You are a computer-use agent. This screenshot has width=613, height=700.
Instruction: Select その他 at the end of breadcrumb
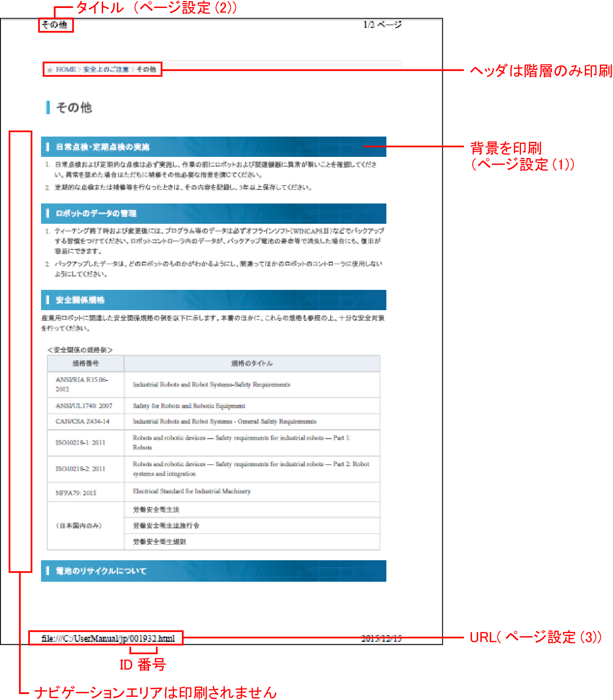click(146, 69)
